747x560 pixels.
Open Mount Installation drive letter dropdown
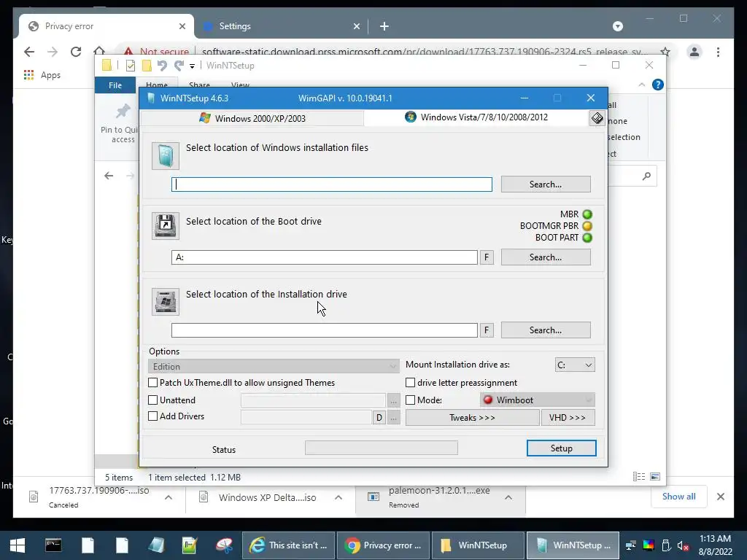click(x=575, y=365)
